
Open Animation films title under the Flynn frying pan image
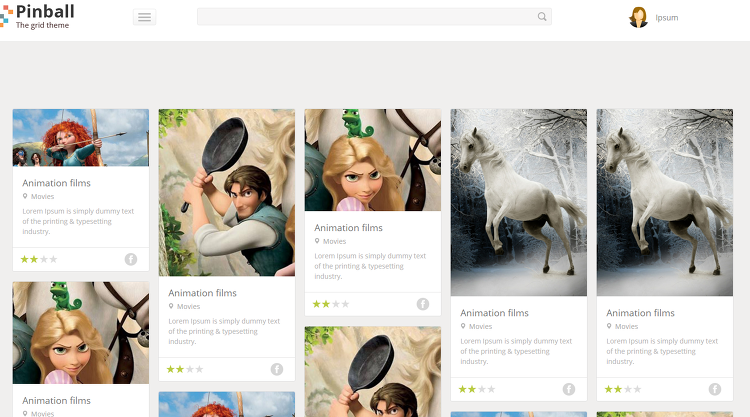[202, 293]
